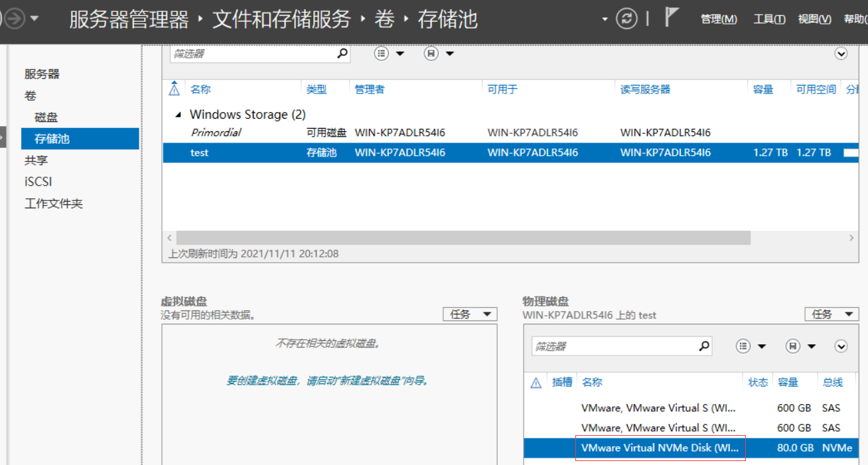Collapse the Windows Storage (2) group
Image resolution: width=868 pixels, height=465 pixels.
(x=178, y=115)
